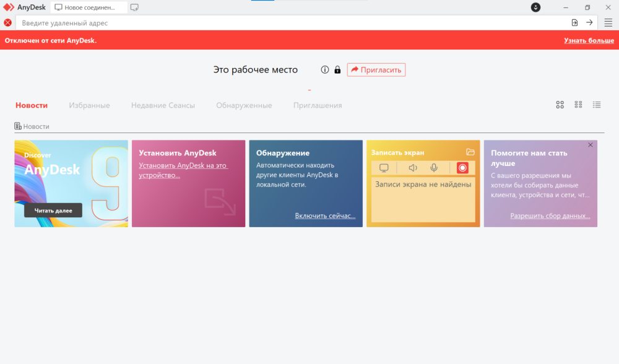Image resolution: width=619 pixels, height=364 pixels.
Task: Click the dark circular profile icon in title bar
Action: point(535,7)
